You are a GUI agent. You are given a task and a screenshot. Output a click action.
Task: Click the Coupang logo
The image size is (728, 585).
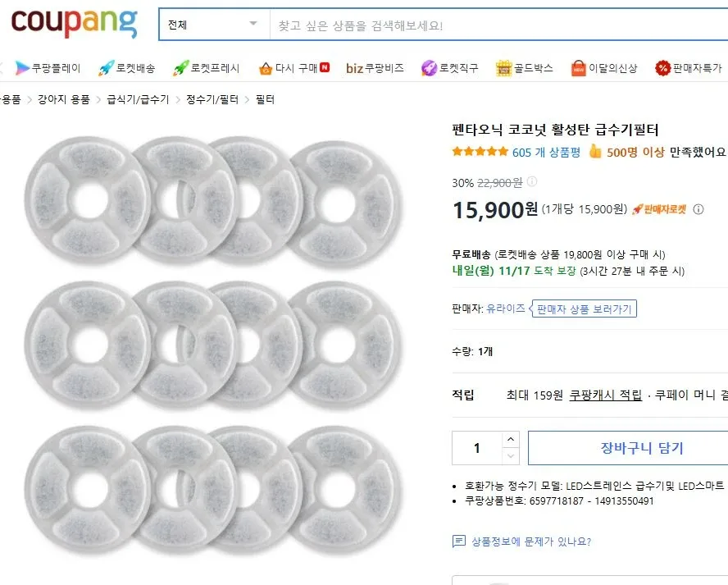pyautogui.click(x=74, y=23)
